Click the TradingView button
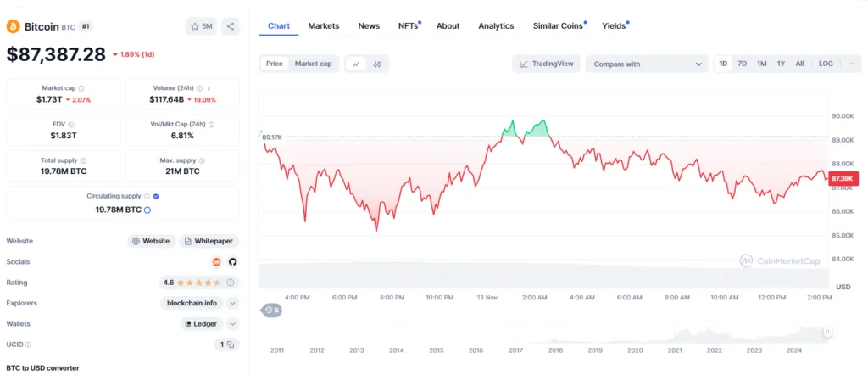868x375 pixels. tap(547, 64)
